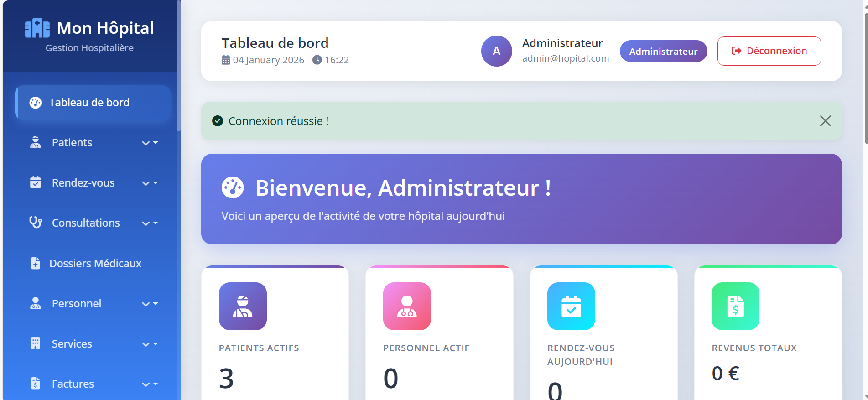Open Dossiers Médicaux from sidebar

[95, 264]
